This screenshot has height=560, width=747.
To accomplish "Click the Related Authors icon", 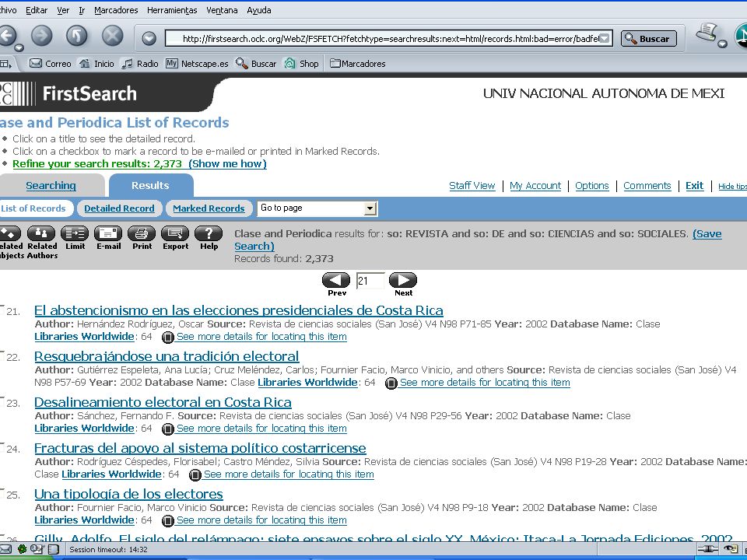I will (x=41, y=233).
